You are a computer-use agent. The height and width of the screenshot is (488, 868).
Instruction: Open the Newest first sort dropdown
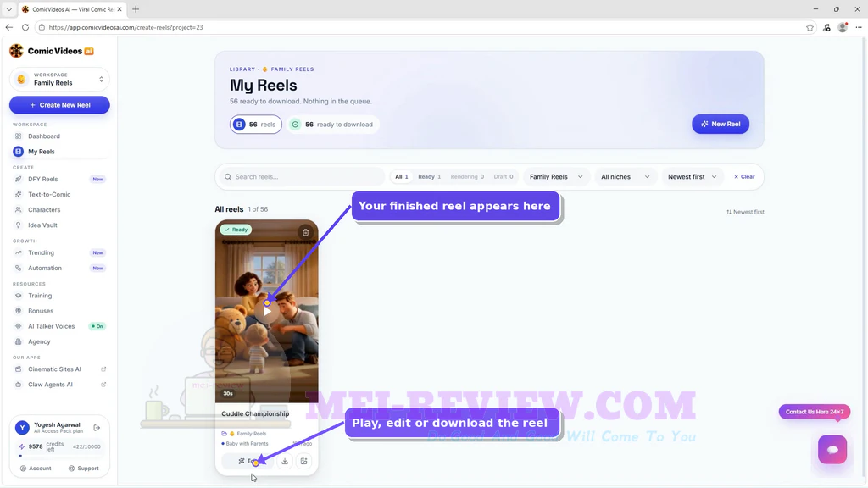(x=692, y=177)
